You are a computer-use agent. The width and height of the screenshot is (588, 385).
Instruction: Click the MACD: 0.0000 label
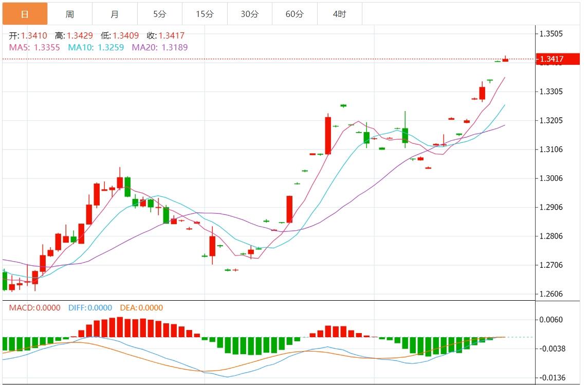pos(34,308)
